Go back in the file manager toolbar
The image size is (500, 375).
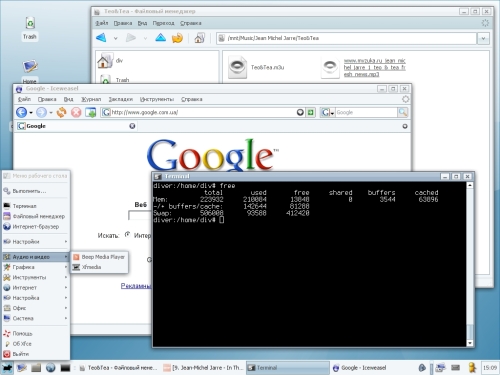coord(101,38)
